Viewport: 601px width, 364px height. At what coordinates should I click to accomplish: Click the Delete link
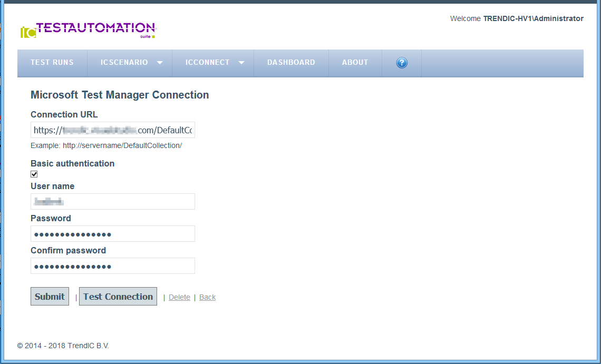click(x=179, y=297)
